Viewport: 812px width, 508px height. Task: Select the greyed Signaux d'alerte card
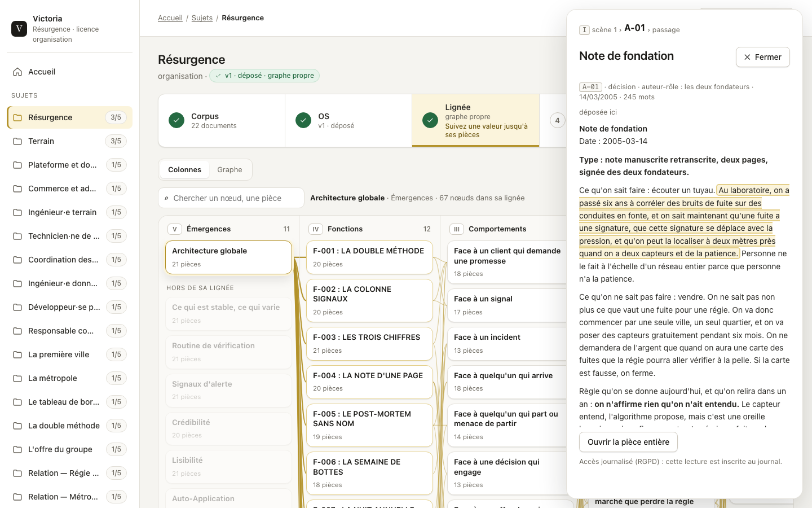tap(228, 391)
